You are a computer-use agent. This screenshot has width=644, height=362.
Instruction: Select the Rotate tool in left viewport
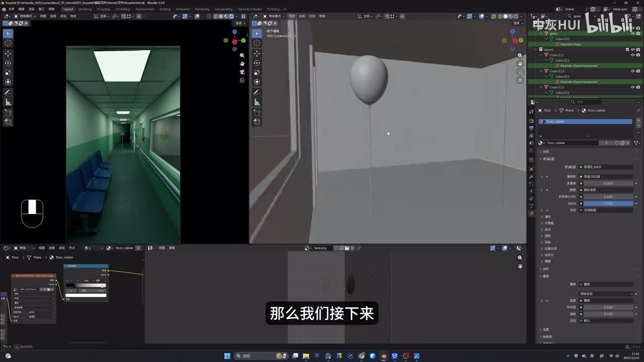8,63
